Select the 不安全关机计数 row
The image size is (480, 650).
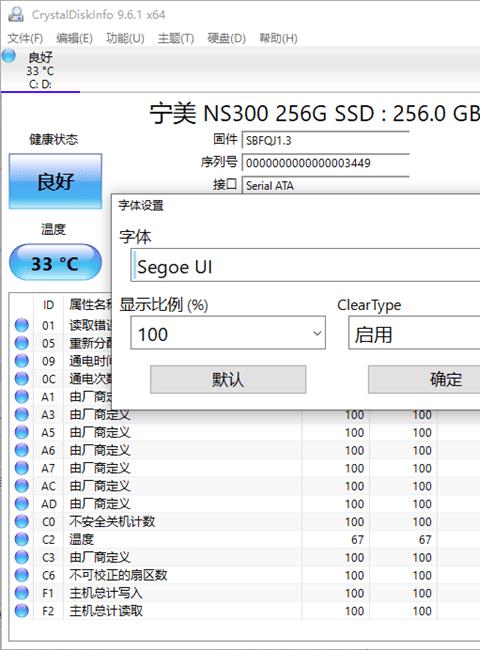(x=245, y=521)
